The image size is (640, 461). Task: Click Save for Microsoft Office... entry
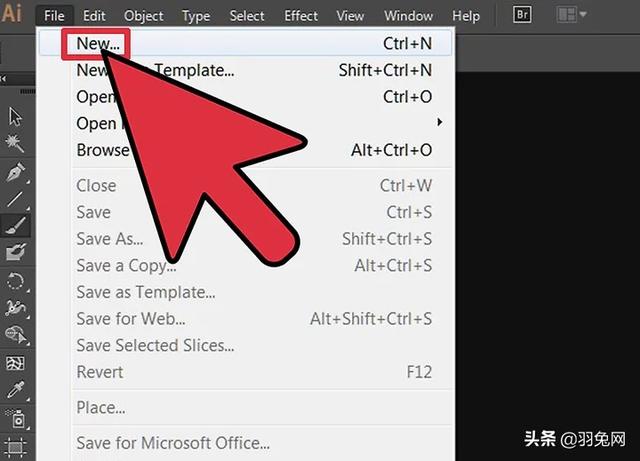pyautogui.click(x=246, y=443)
